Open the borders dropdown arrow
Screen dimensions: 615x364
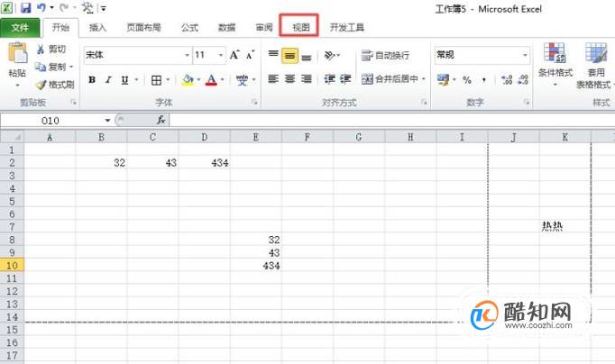[x=168, y=80]
